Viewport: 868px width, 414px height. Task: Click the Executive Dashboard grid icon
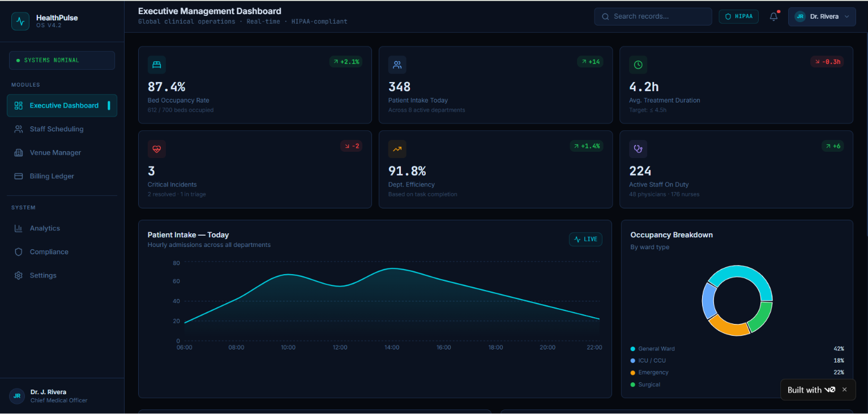[19, 105]
